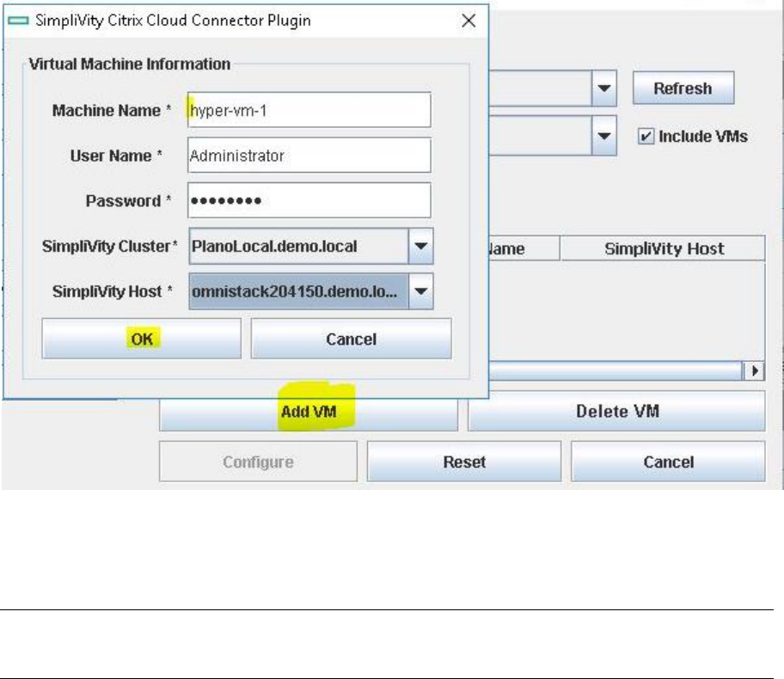This screenshot has width=784, height=679.
Task: Click the User Name field with Administrator
Action: click(309, 155)
